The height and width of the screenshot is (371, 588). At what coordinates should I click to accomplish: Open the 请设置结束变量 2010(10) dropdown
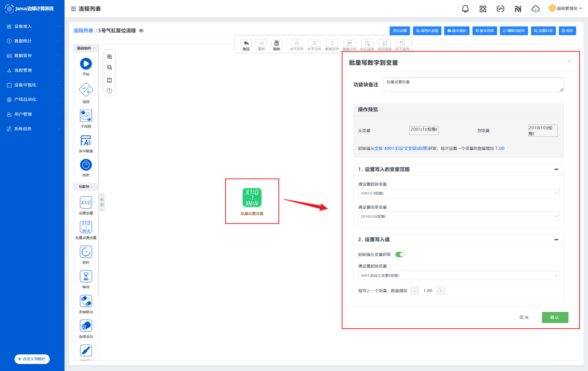pos(458,217)
